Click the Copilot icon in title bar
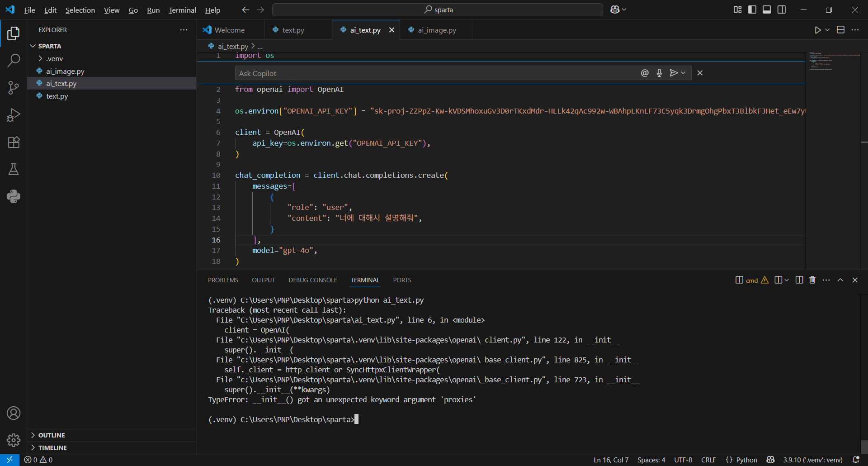The width and height of the screenshot is (868, 466). coord(615,10)
